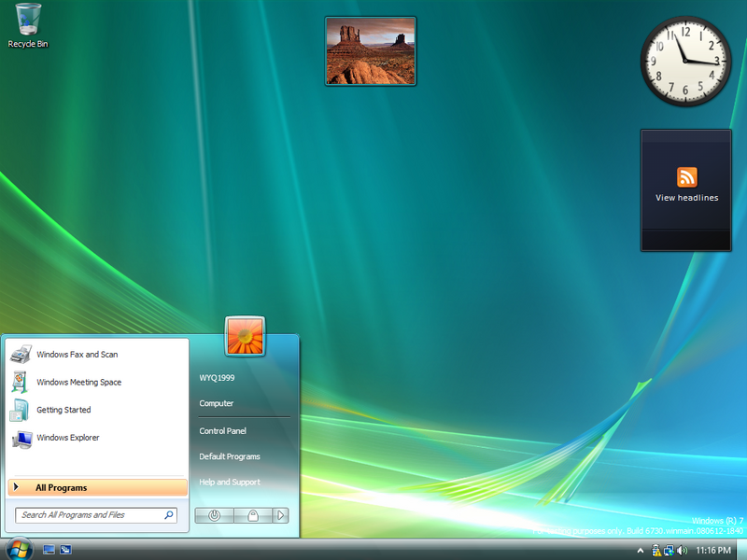Viewport: 747px width, 560px height.
Task: Click the orange RSS feed icon
Action: pos(687,177)
